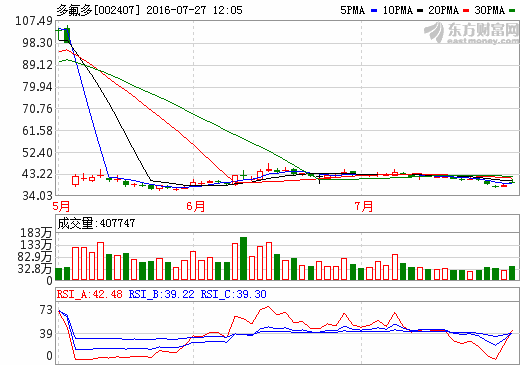The width and height of the screenshot is (520, 365).
Task: Click the 7月 month label
Action: (x=364, y=206)
